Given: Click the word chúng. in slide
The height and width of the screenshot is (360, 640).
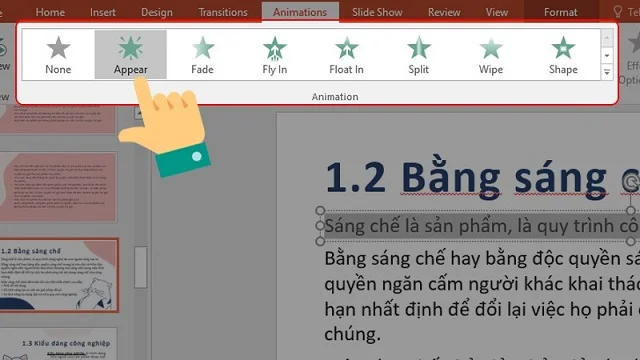Looking at the screenshot, I should coord(352,334).
